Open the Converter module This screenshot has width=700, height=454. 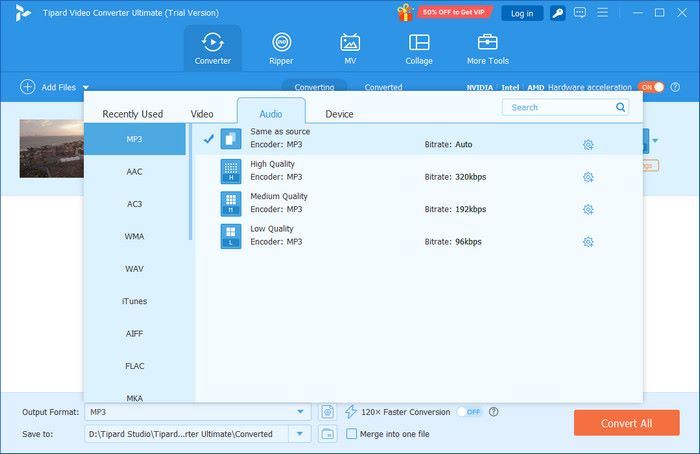pos(212,49)
